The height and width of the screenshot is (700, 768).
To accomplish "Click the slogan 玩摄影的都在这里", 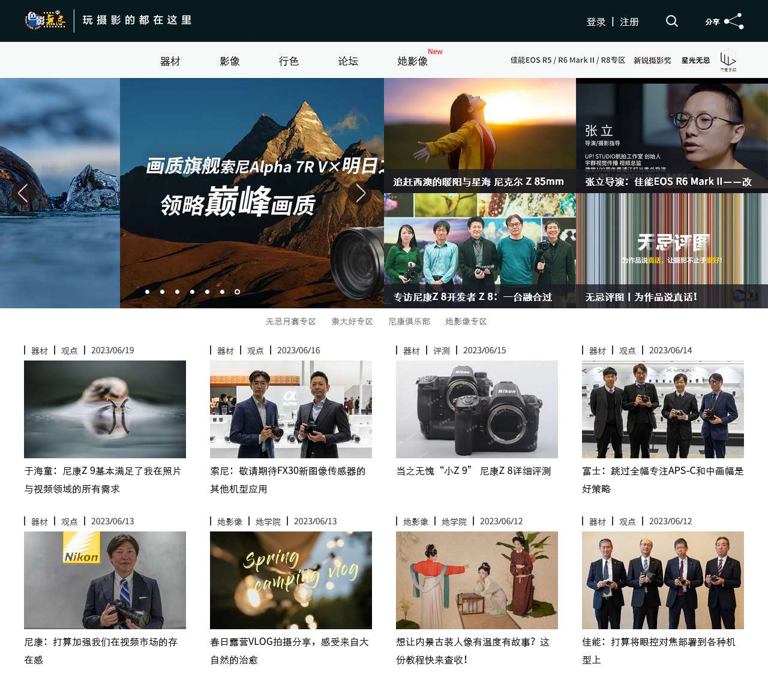I will point(137,20).
